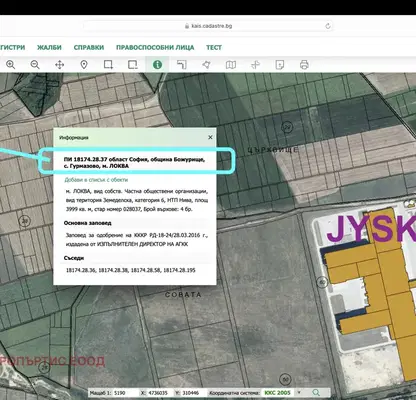Open the ЖАЛБИ menu
Image resolution: width=416 pixels, height=400 pixels.
point(49,47)
